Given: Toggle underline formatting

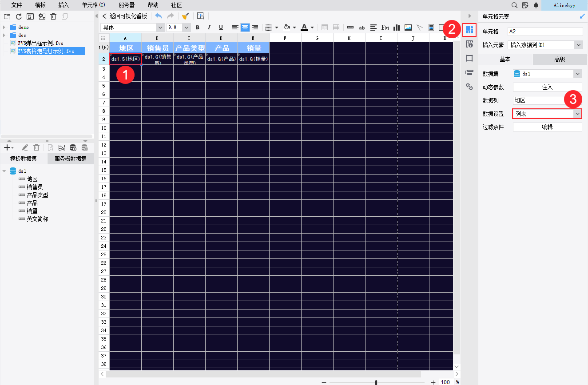Looking at the screenshot, I should [x=221, y=28].
